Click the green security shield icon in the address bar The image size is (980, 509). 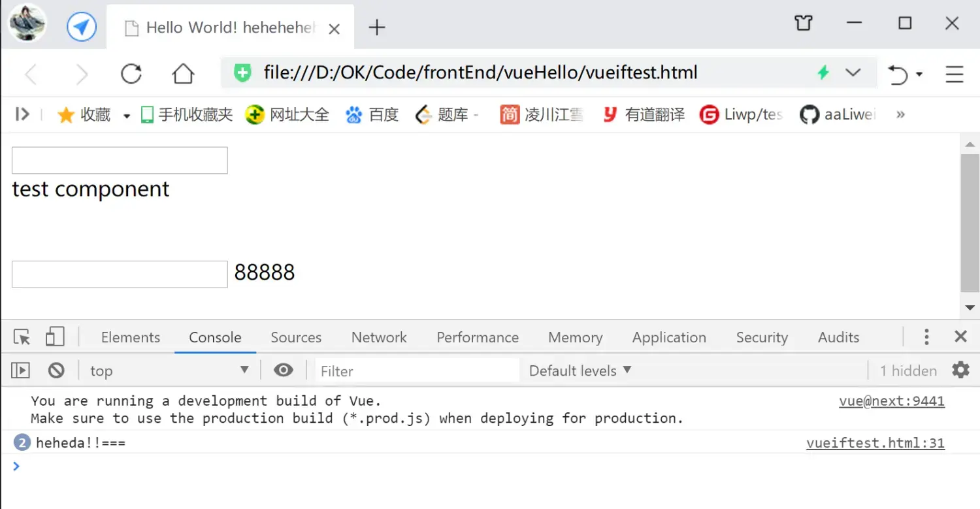[243, 73]
